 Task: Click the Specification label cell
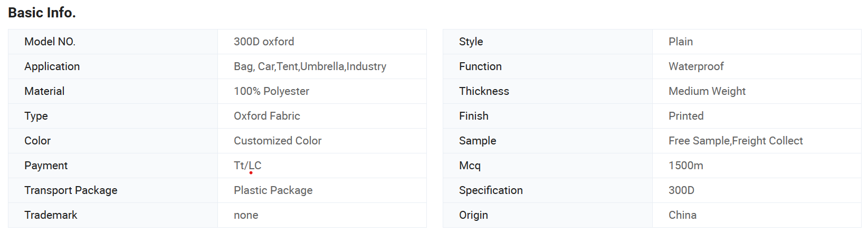(x=548, y=190)
